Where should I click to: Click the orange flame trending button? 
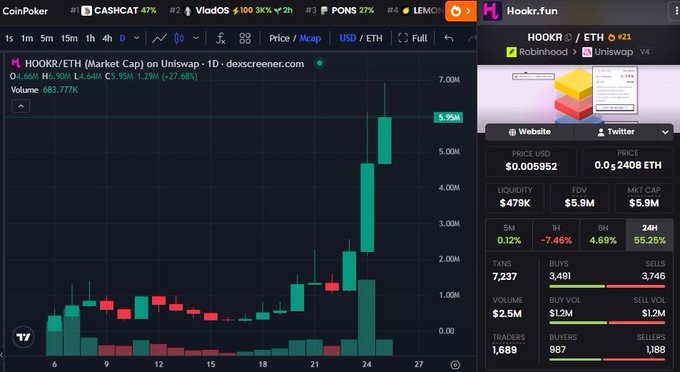pyautogui.click(x=461, y=11)
